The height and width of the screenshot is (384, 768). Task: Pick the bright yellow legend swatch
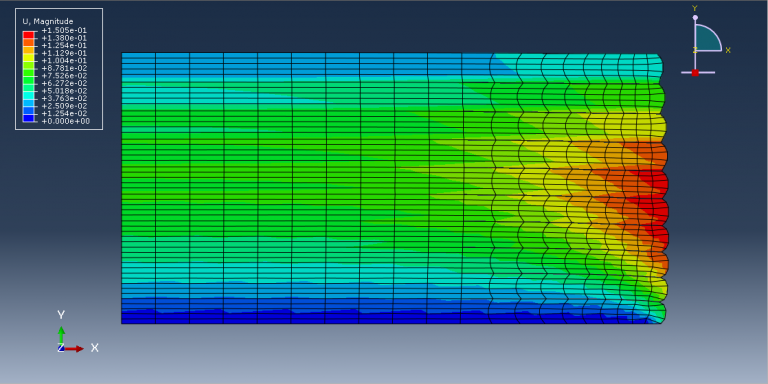click(28, 58)
